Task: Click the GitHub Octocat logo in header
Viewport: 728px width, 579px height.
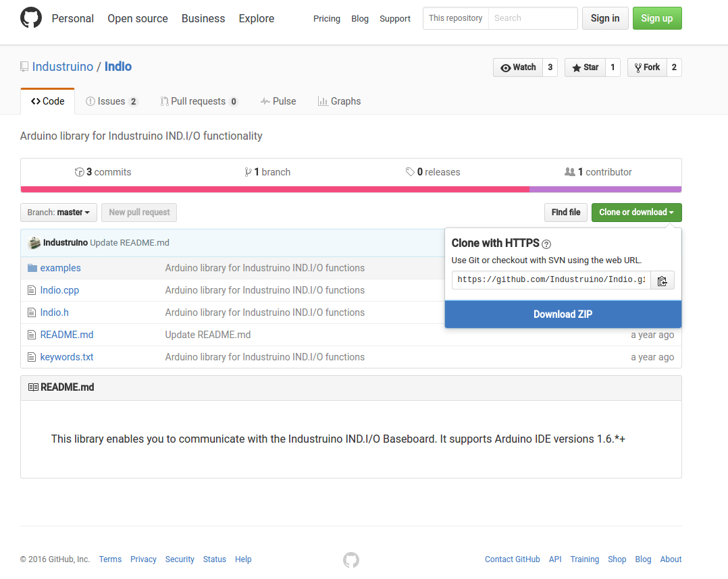Action: [31, 18]
